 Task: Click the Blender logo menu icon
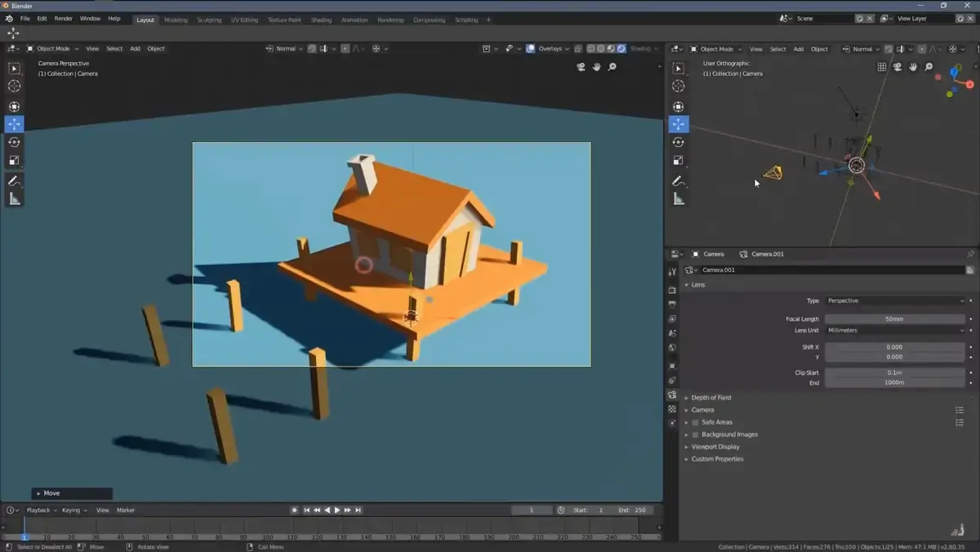tap(9, 19)
